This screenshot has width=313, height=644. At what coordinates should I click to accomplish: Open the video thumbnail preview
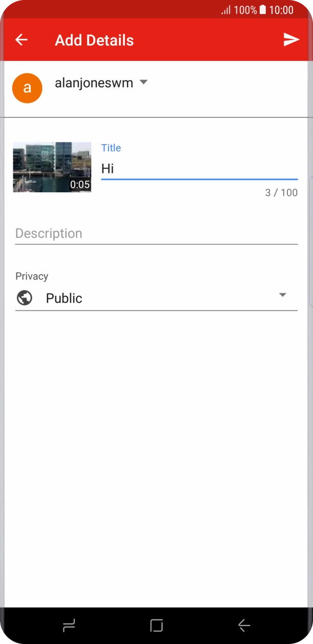[52, 167]
